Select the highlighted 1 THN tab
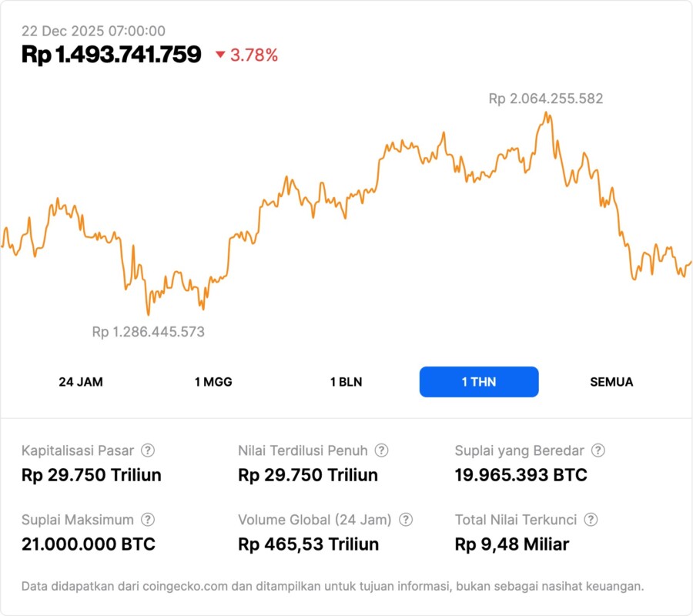The height and width of the screenshot is (616, 693). click(x=479, y=382)
